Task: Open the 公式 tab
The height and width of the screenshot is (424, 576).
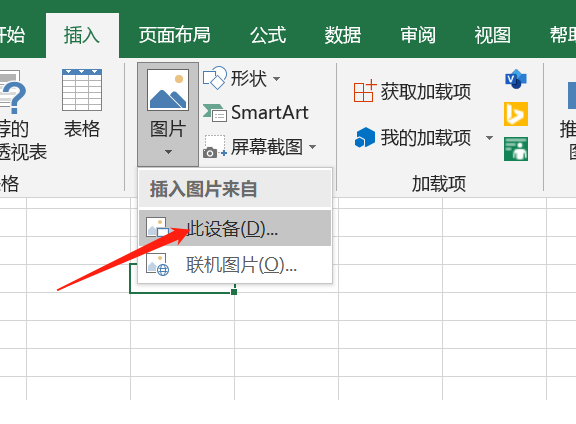Action: click(x=268, y=36)
